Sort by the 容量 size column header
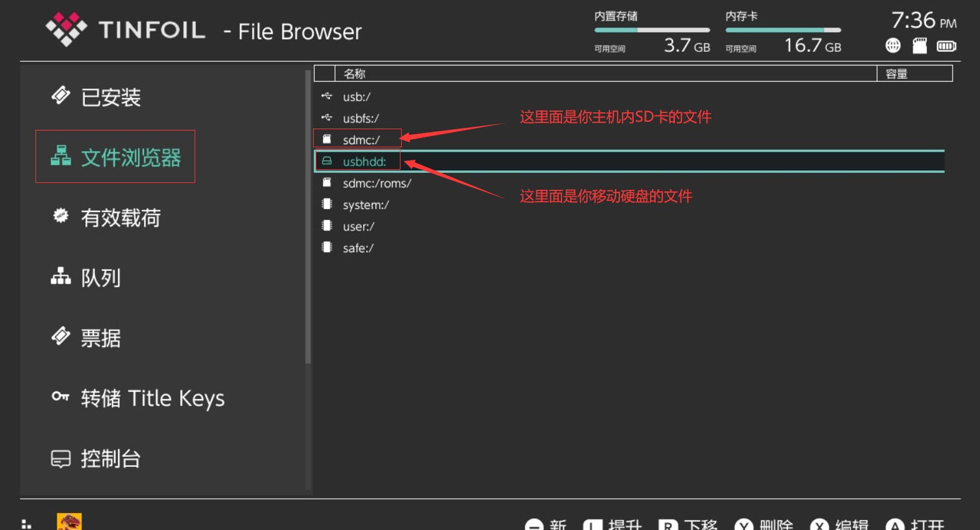The width and height of the screenshot is (980, 530). click(x=915, y=74)
